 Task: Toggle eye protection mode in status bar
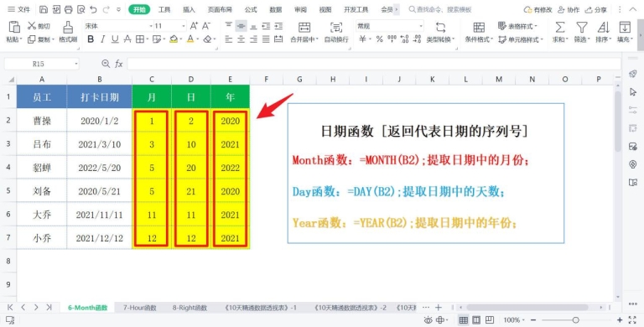coord(428,320)
